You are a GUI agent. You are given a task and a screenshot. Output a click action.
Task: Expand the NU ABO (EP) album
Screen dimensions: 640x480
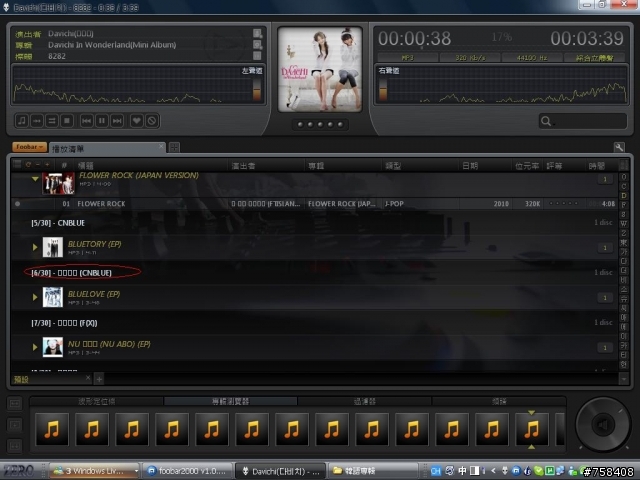click(35, 347)
